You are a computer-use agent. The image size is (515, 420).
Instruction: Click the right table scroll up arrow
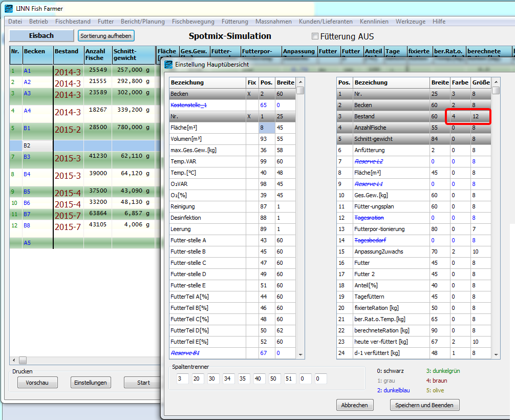tap(496, 82)
